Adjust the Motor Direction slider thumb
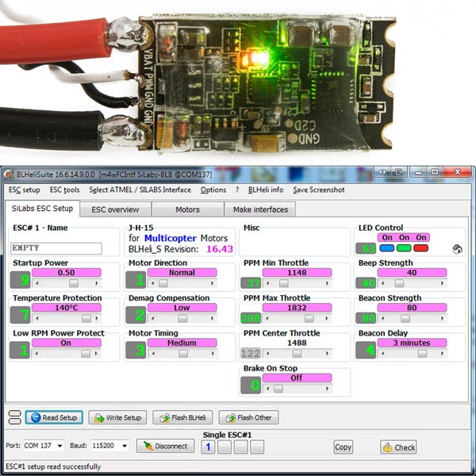The image size is (476, 476). point(163,283)
